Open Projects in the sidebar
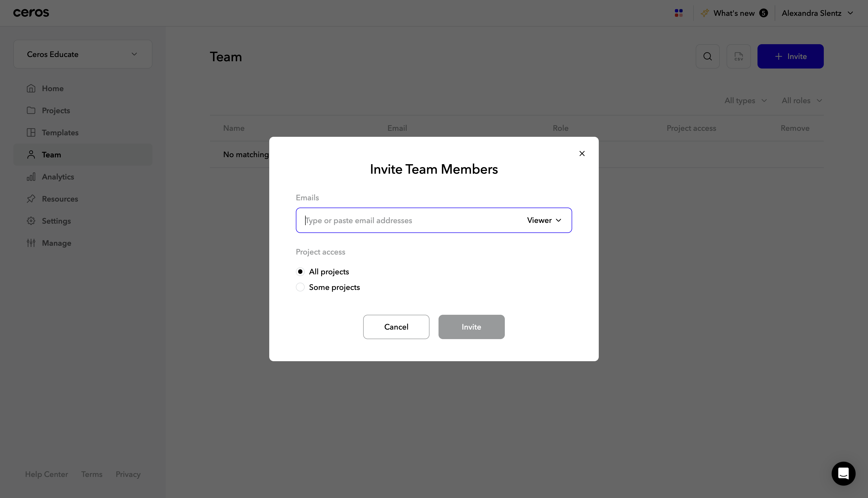 83,110
